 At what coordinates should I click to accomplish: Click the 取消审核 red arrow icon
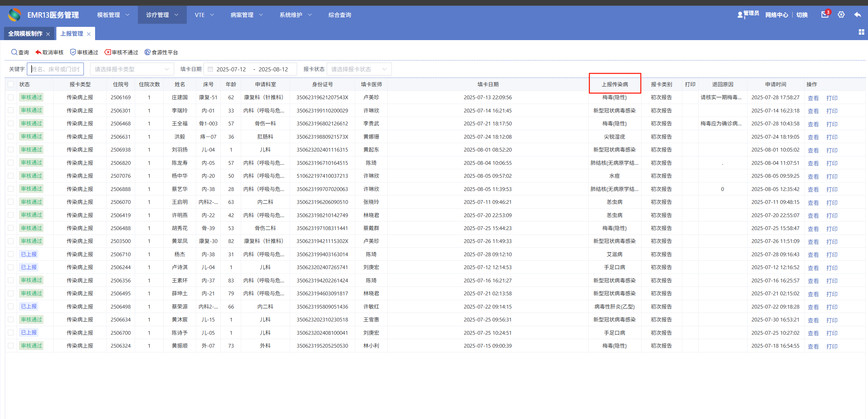pyautogui.click(x=38, y=52)
